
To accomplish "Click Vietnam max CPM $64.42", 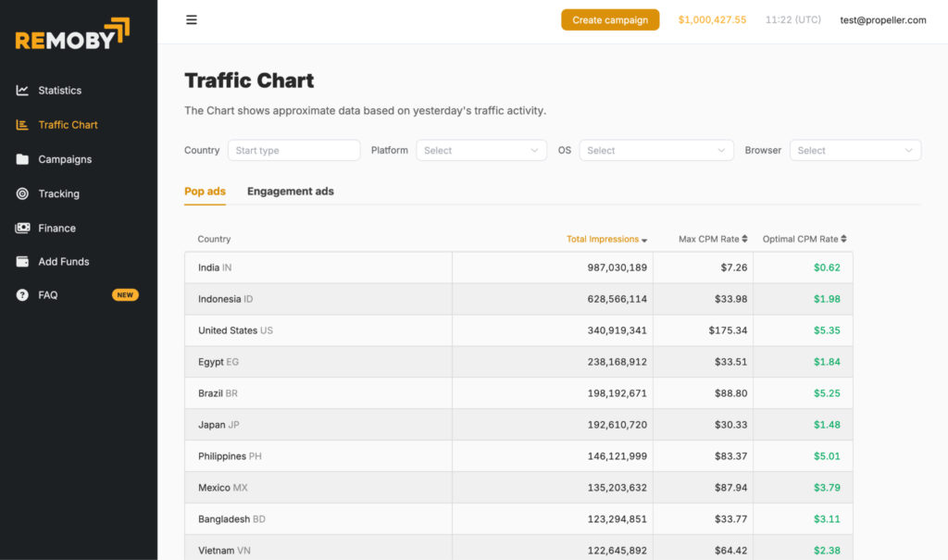I will (731, 551).
